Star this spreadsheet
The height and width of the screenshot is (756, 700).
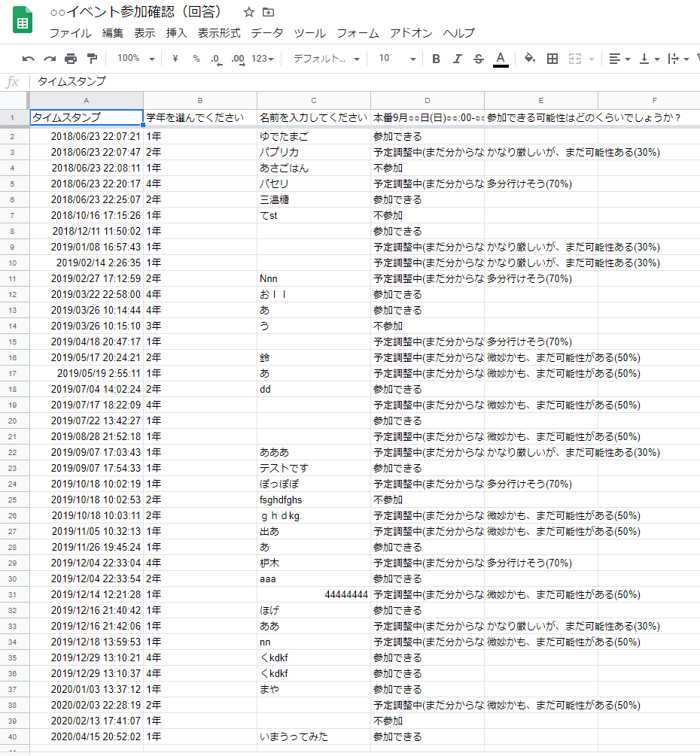(x=249, y=12)
